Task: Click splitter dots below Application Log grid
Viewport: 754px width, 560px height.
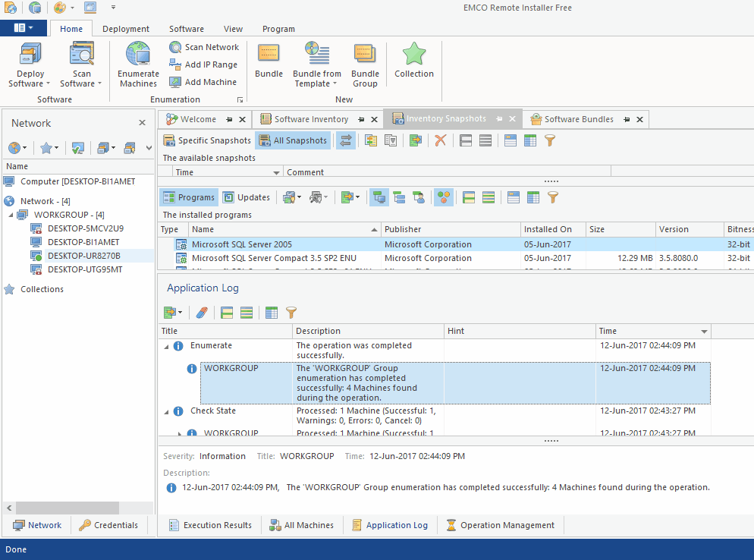Action: click(551, 441)
